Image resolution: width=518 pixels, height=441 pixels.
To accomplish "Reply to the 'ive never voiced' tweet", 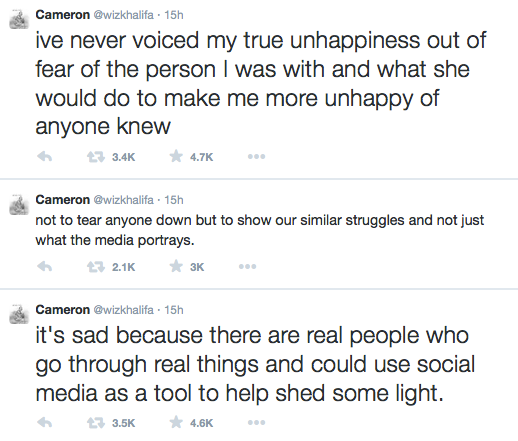I will pyautogui.click(x=45, y=156).
